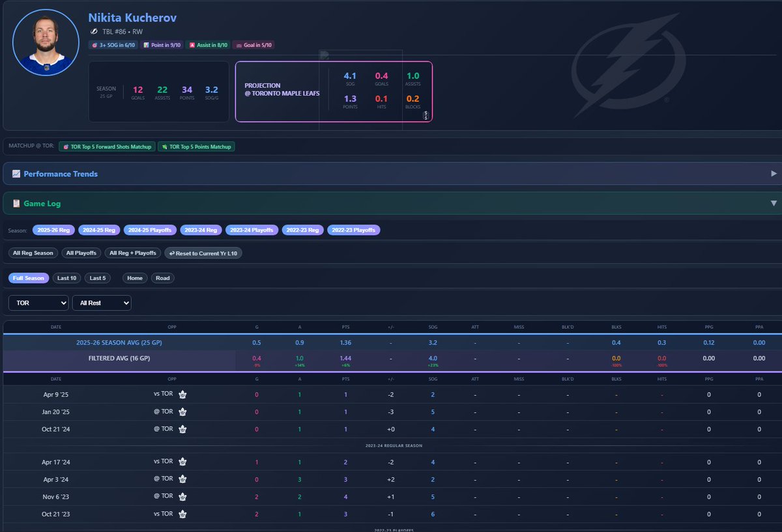Click Reset to Current Yr L10
Image resolution: width=782 pixels, height=532 pixels.
(x=203, y=253)
